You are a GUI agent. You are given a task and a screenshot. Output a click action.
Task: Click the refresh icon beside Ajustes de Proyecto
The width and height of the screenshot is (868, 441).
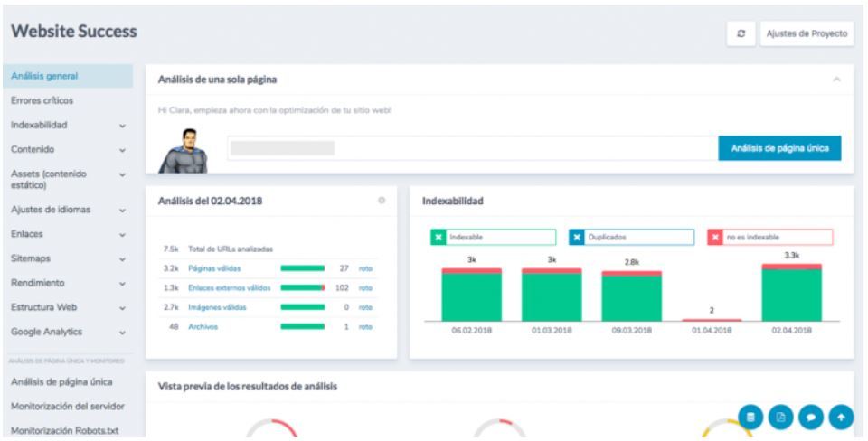[x=741, y=33]
